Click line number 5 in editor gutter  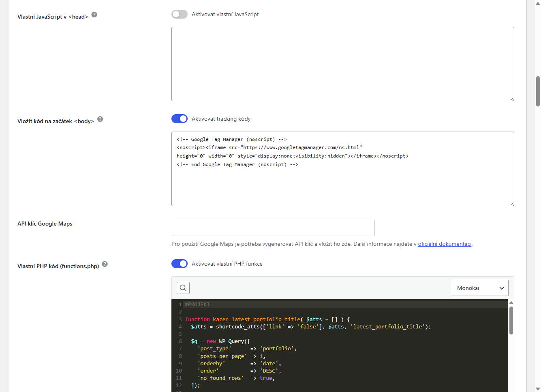click(x=180, y=334)
